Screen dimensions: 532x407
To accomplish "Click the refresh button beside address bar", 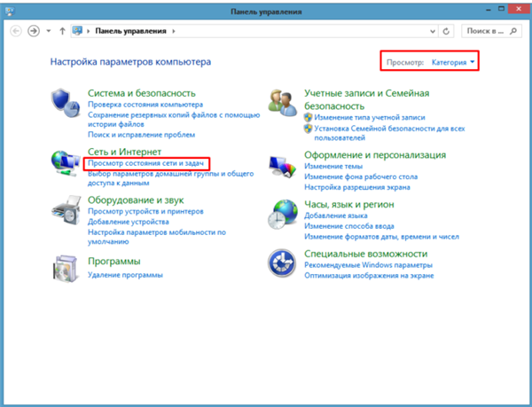I will 446,31.
